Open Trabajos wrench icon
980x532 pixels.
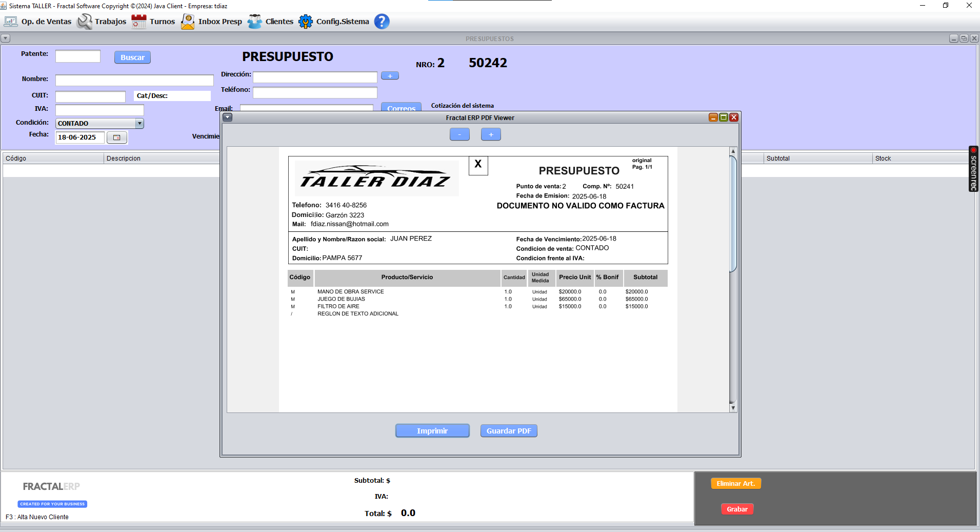(x=85, y=22)
